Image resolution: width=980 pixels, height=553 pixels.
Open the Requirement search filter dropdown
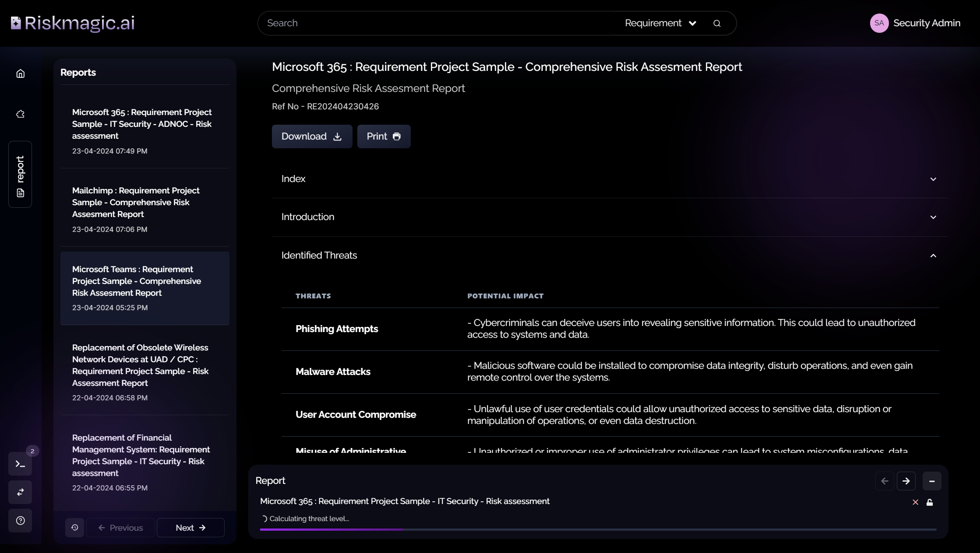coord(660,23)
